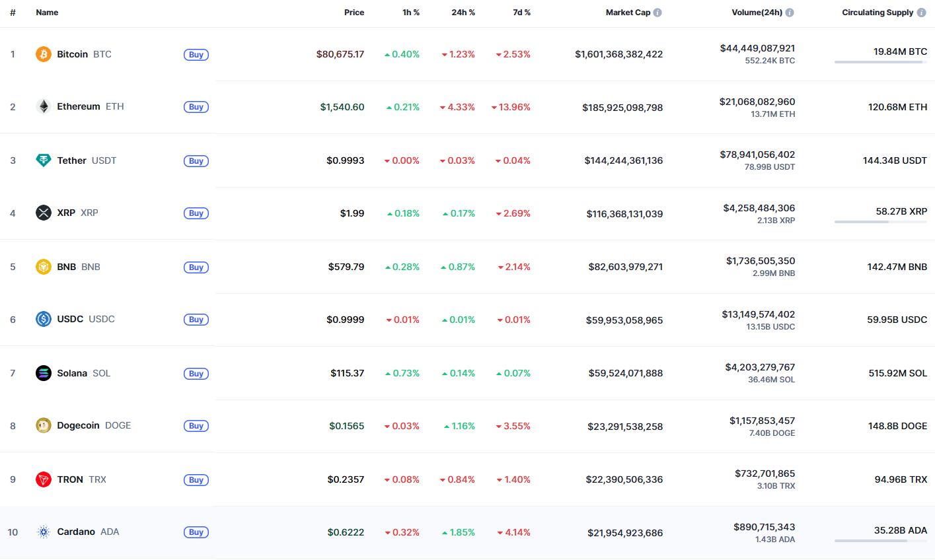Screen dimensions: 935x560
Task: Click the BNB logo icon
Action: 44,267
